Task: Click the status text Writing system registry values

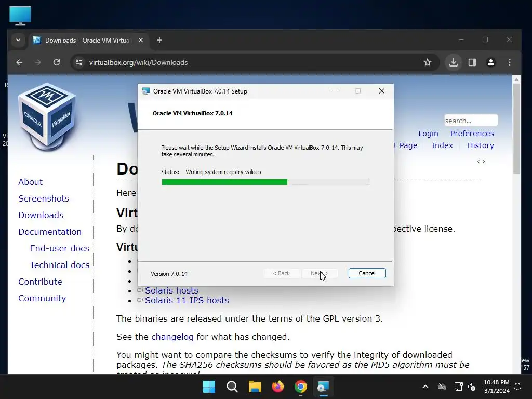Action: [x=223, y=172]
